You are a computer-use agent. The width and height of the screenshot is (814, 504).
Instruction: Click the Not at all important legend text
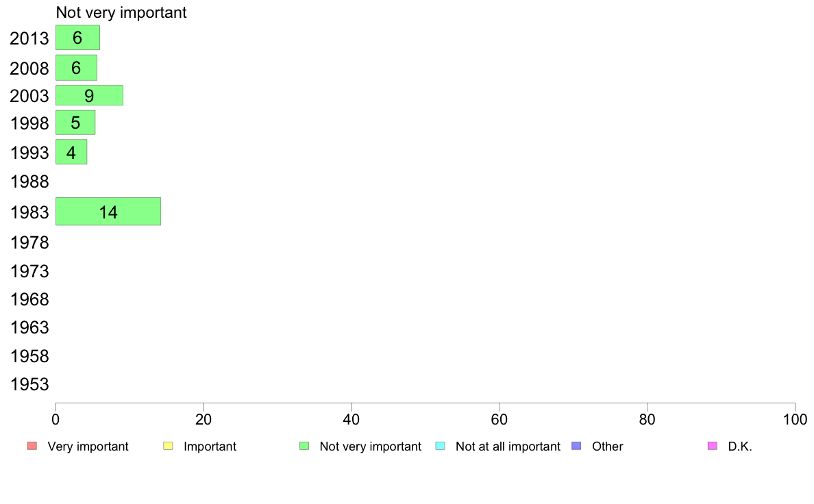508,446
